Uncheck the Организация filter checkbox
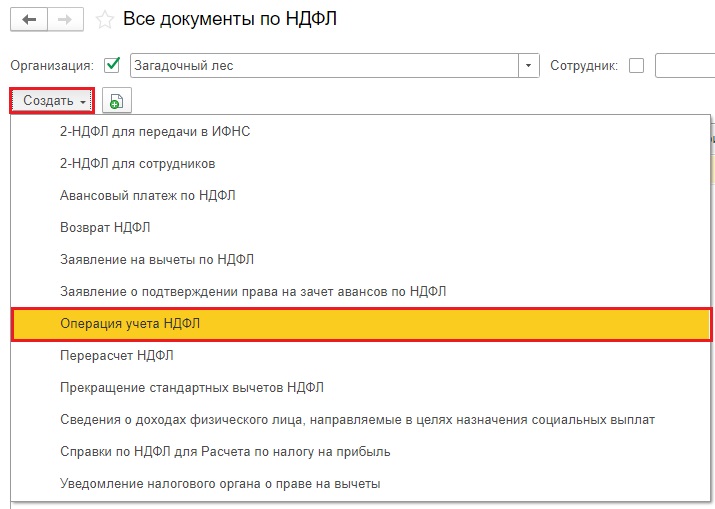 tap(112, 65)
